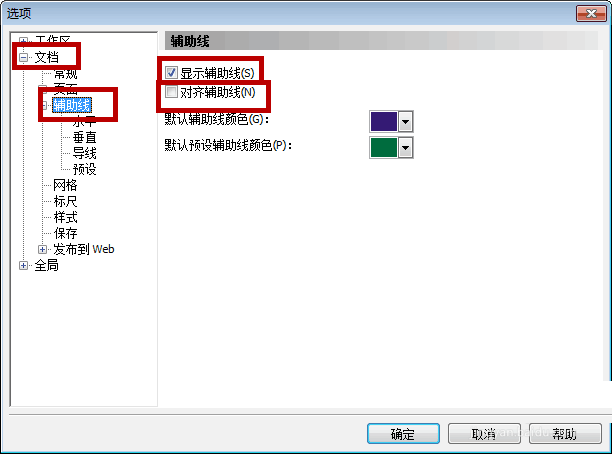
Task: Click the purple default guideline color swatch
Action: [383, 121]
